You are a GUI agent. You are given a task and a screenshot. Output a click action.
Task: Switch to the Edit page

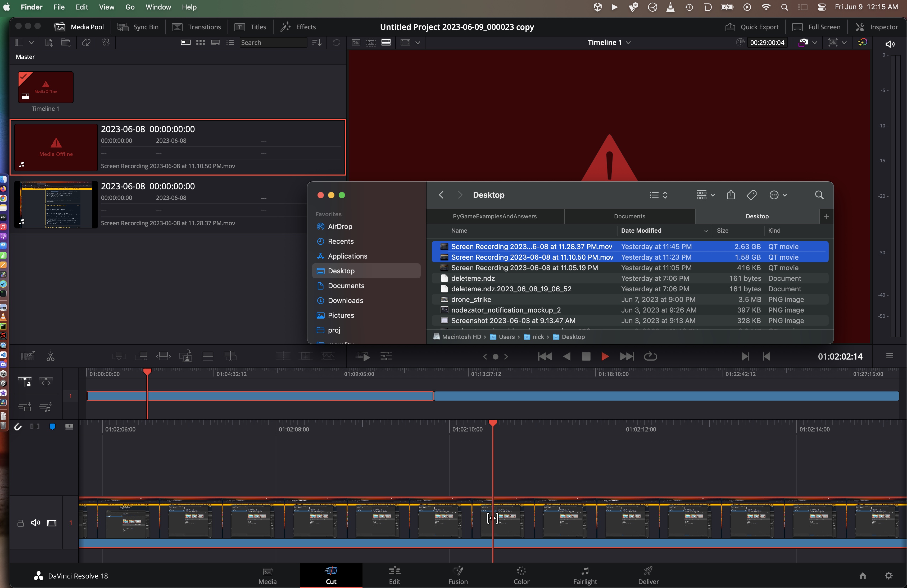point(394,575)
